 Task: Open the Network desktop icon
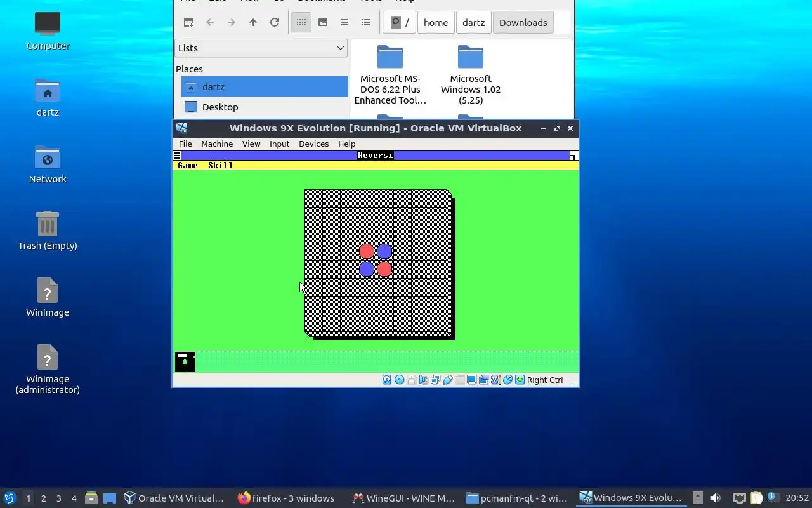click(48, 164)
